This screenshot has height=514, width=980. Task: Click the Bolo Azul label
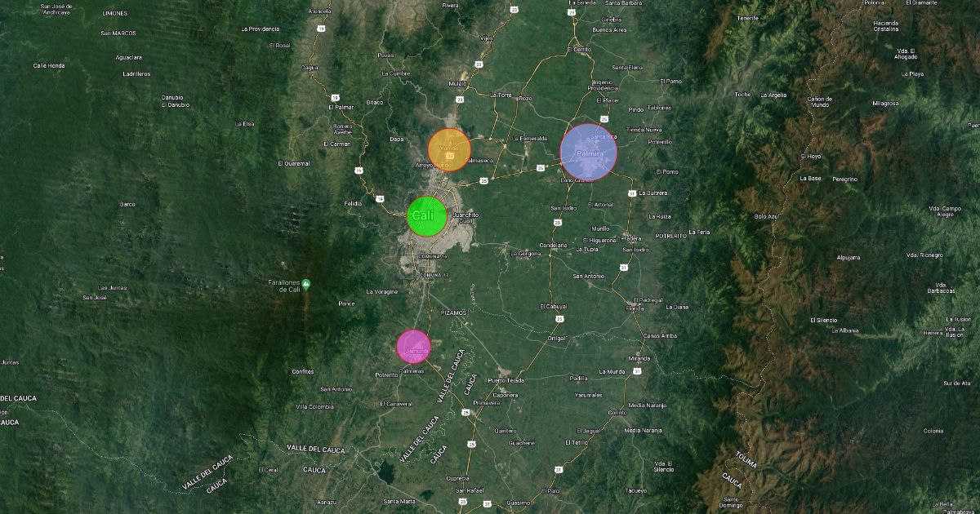767,216
